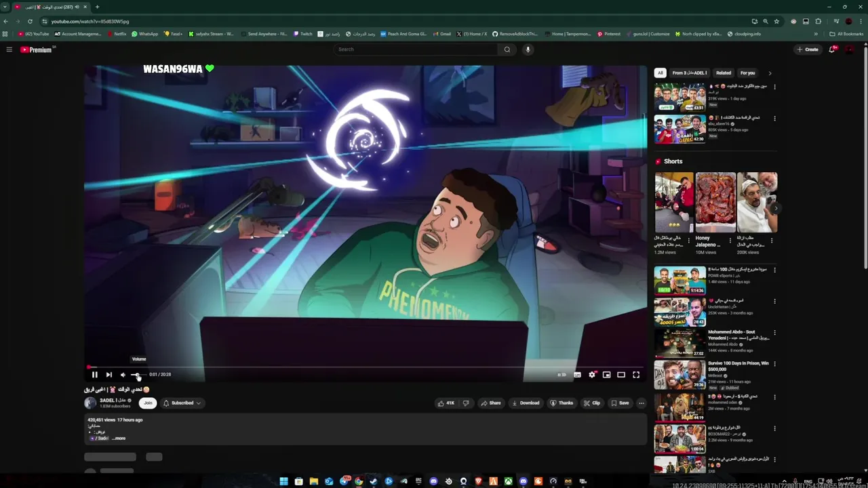This screenshot has width=868, height=488.
Task: Pause the video with the pause button
Action: (94, 374)
